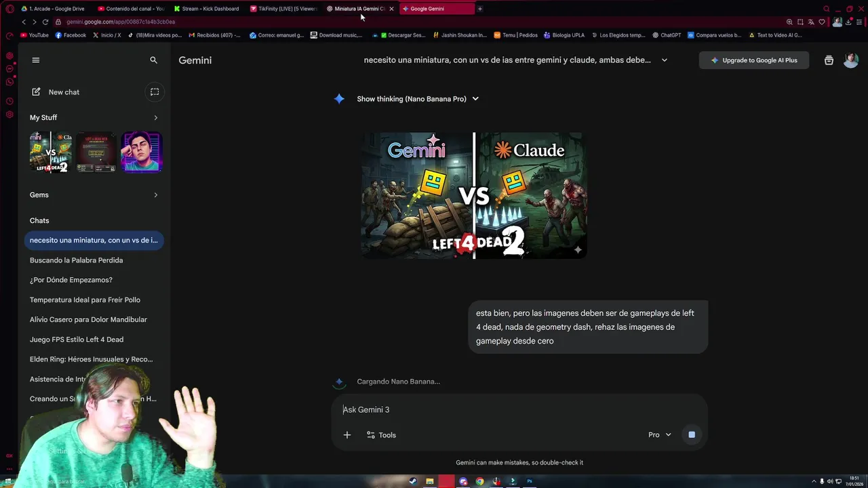Screen dimensions: 868x488
Task: Open Google account profile avatar
Action: coord(851,60)
